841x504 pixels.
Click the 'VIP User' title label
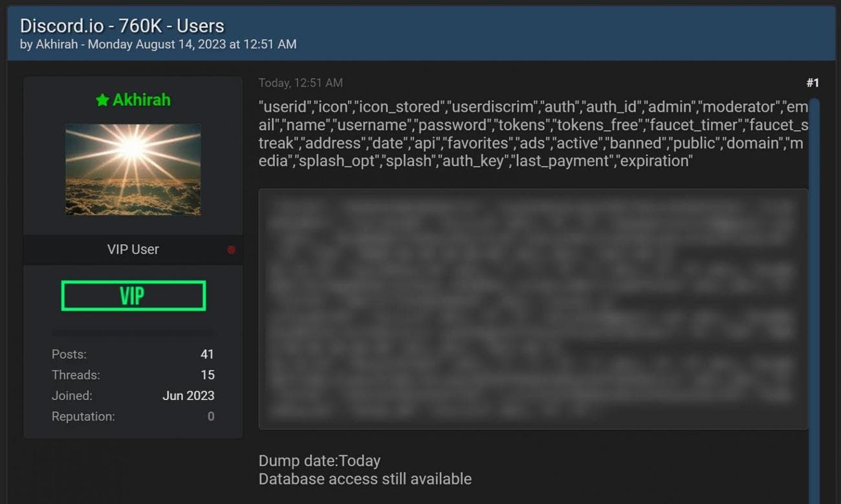coord(133,249)
